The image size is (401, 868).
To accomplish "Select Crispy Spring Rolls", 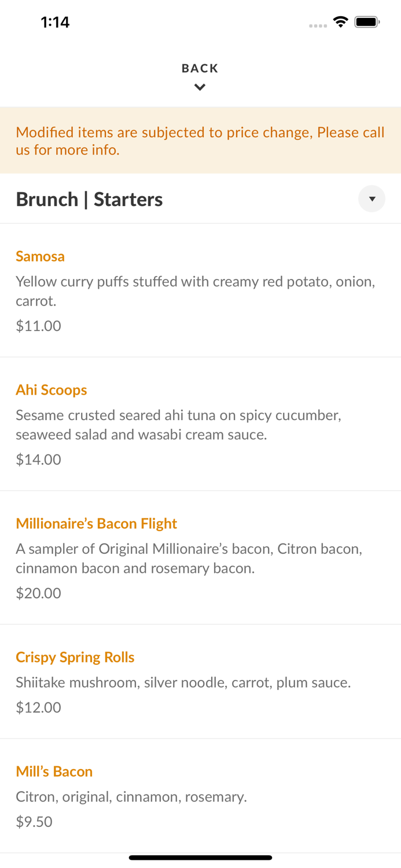I will (75, 657).
